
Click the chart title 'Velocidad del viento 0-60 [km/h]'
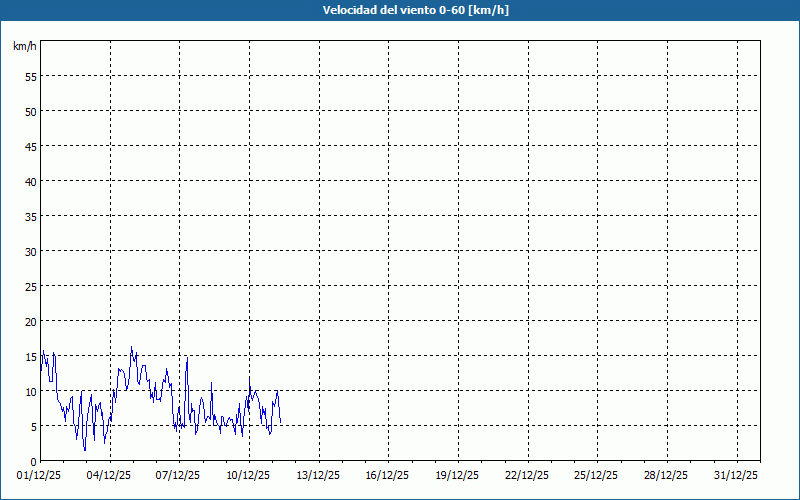pyautogui.click(x=400, y=10)
